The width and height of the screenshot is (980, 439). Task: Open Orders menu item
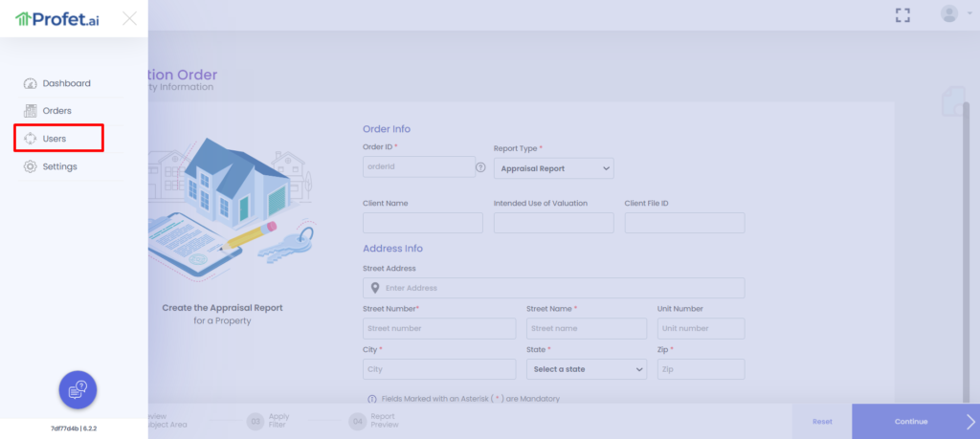[x=56, y=111]
